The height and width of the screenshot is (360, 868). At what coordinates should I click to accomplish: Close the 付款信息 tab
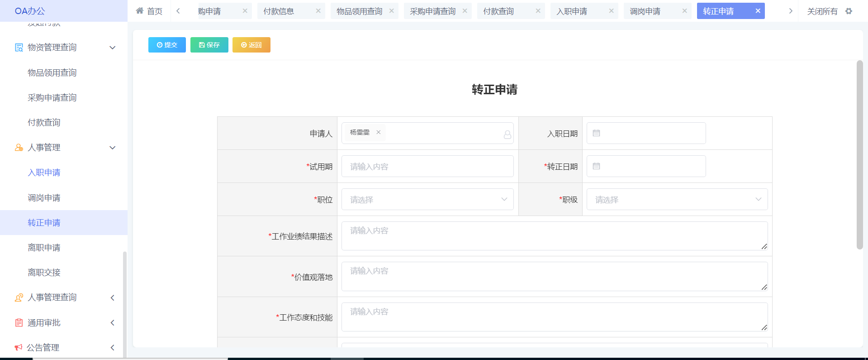point(318,11)
